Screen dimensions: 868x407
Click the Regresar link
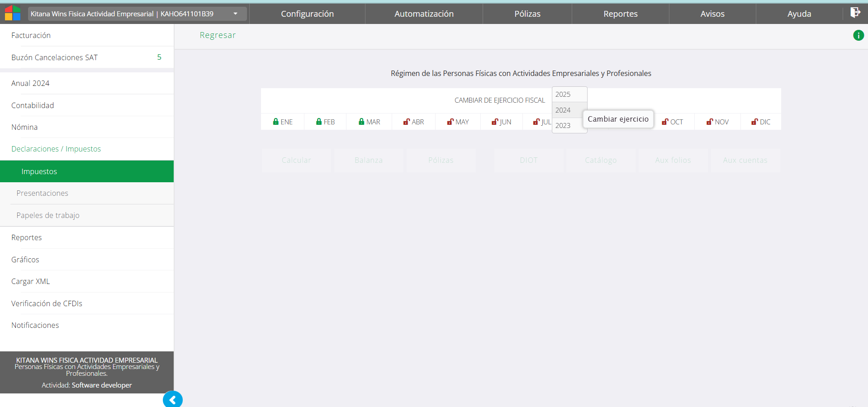point(218,35)
